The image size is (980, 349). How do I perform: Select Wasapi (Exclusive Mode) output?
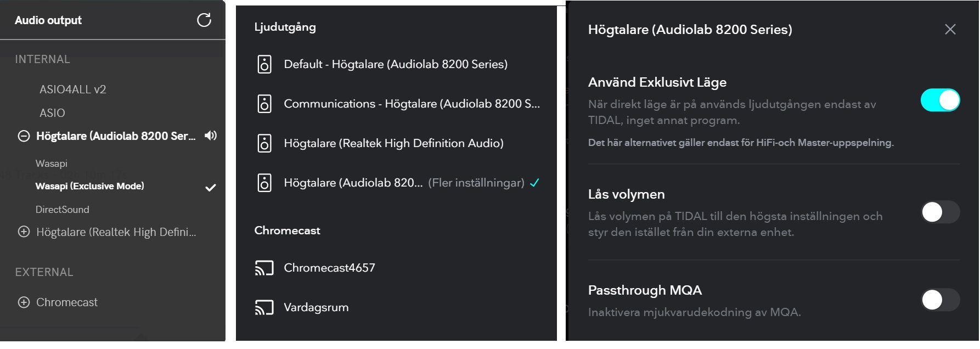[89, 186]
